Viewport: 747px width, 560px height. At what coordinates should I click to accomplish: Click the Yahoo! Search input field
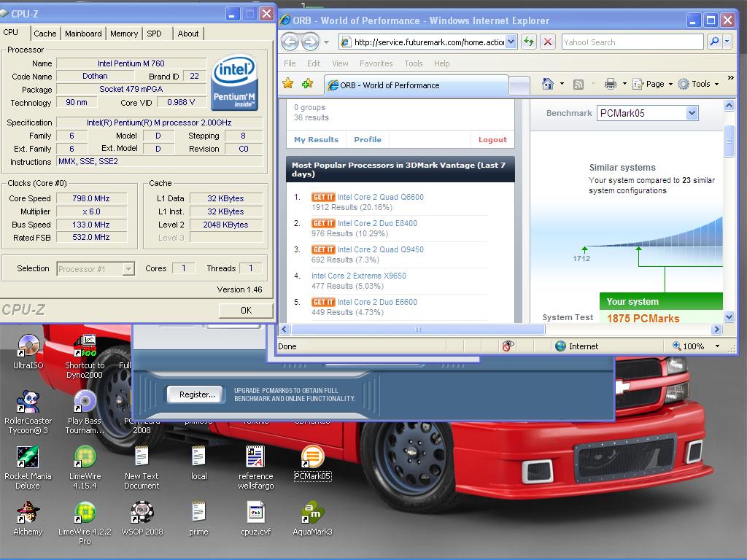632,42
